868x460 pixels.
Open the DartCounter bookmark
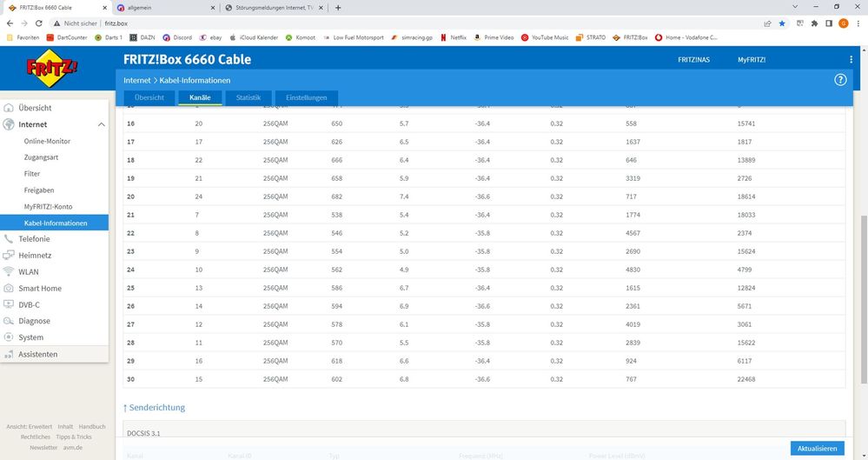coord(67,37)
